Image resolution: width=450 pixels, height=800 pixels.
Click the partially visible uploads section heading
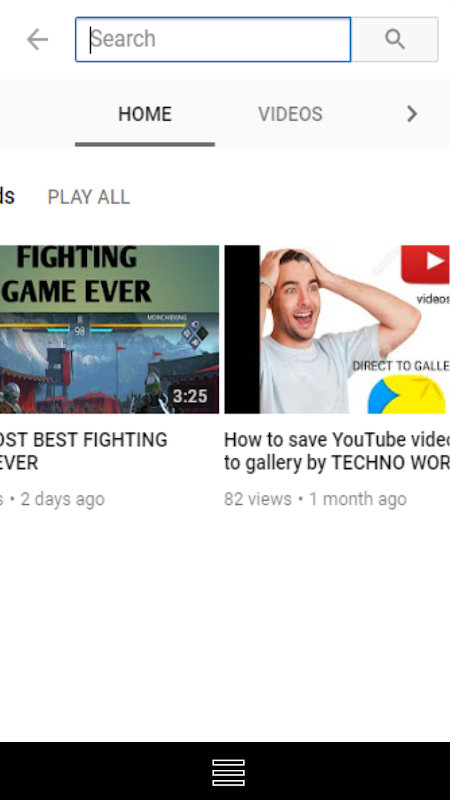point(7,196)
